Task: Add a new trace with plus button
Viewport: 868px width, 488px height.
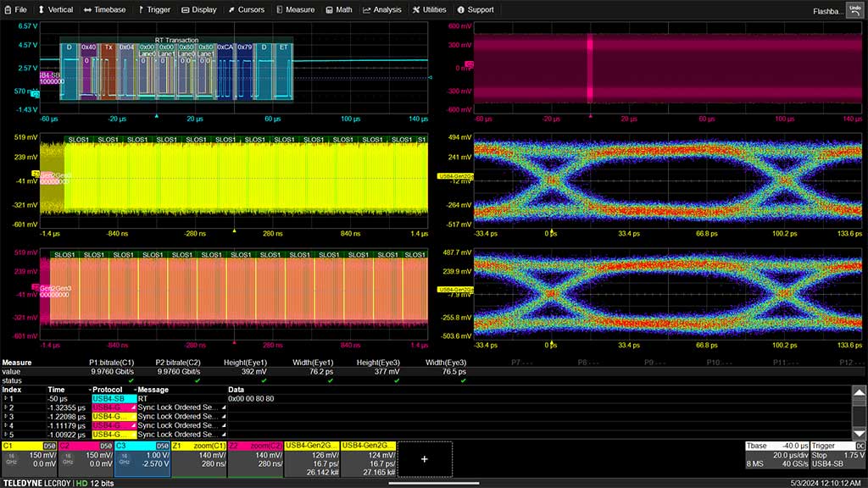Action: tap(425, 458)
